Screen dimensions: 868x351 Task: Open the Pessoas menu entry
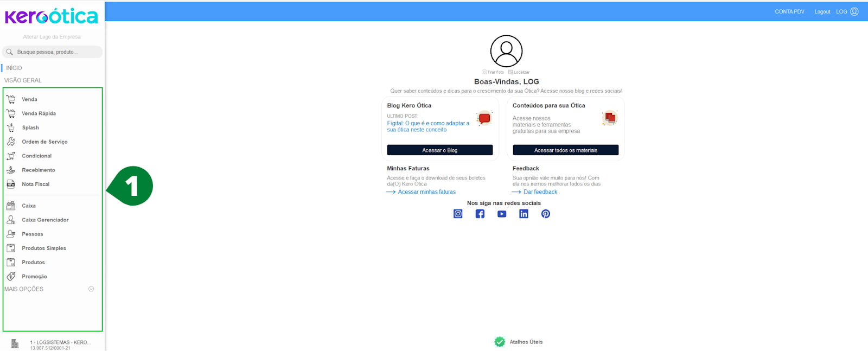pyautogui.click(x=33, y=234)
